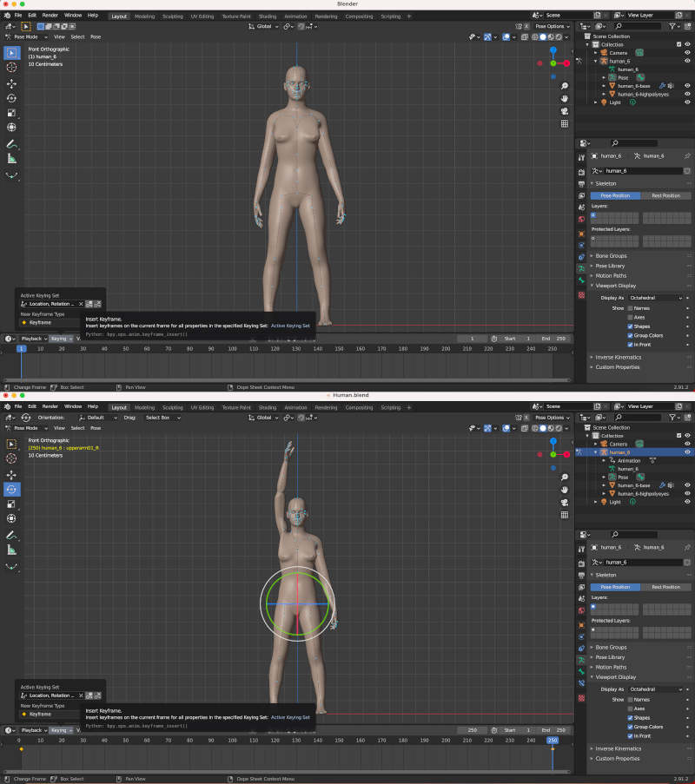This screenshot has width=695, height=784.
Task: Select the Annotate tool in the top Blender window
Action: pyautogui.click(x=11, y=144)
